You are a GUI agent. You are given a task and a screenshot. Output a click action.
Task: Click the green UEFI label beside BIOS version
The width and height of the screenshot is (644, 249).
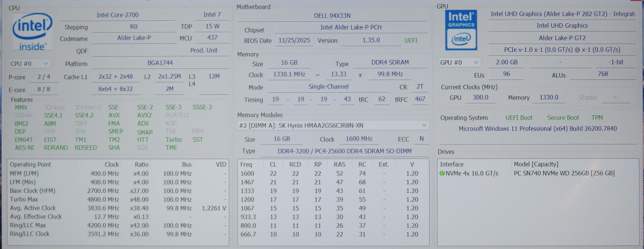pyautogui.click(x=411, y=40)
